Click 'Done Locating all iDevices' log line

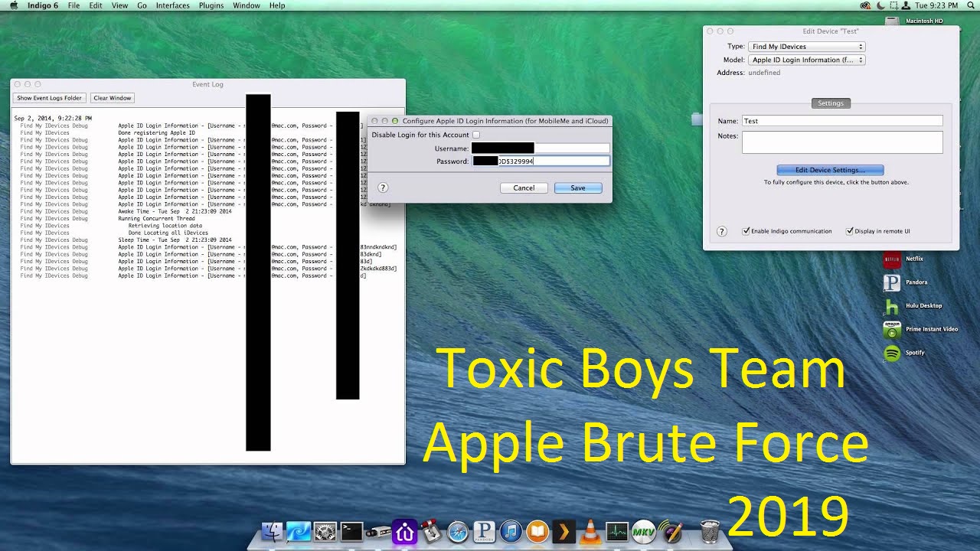click(x=168, y=233)
